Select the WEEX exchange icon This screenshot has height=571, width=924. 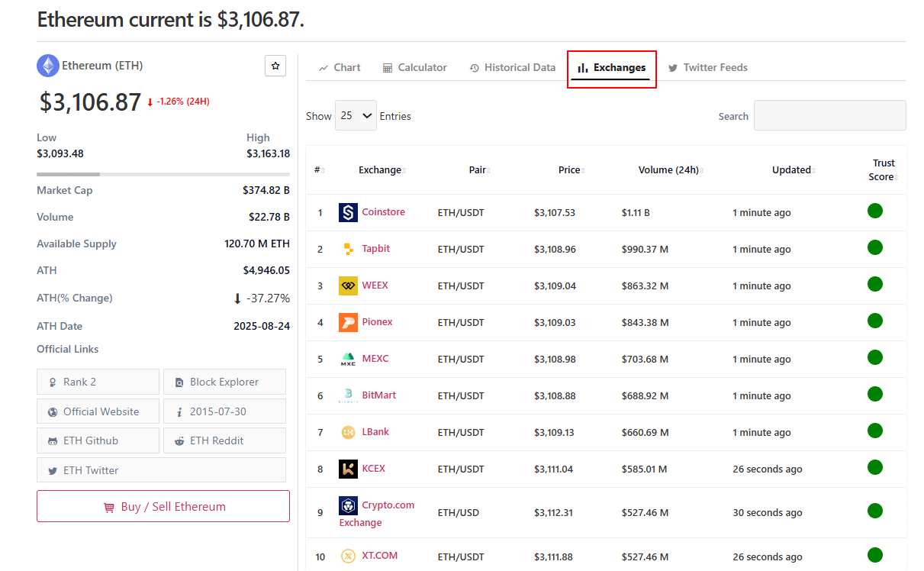click(348, 285)
